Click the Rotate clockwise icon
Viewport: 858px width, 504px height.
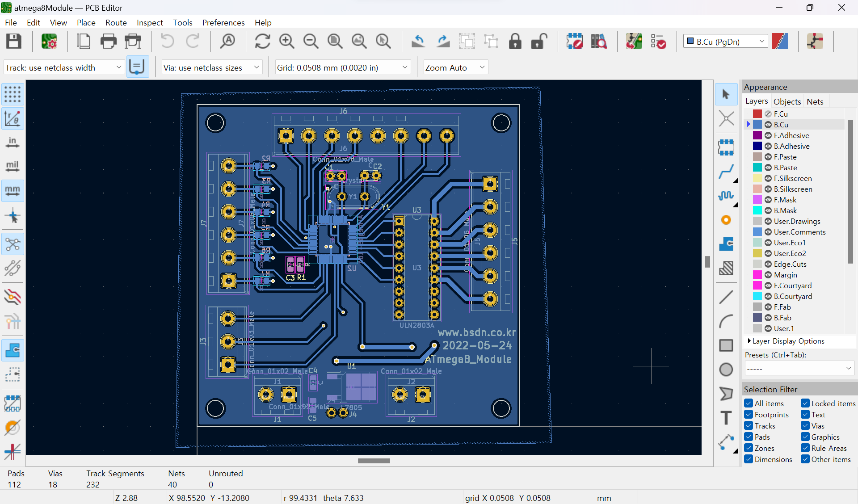click(443, 42)
